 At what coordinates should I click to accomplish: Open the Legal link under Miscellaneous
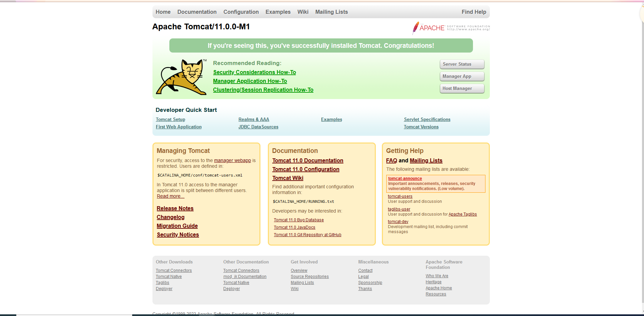coord(363,277)
